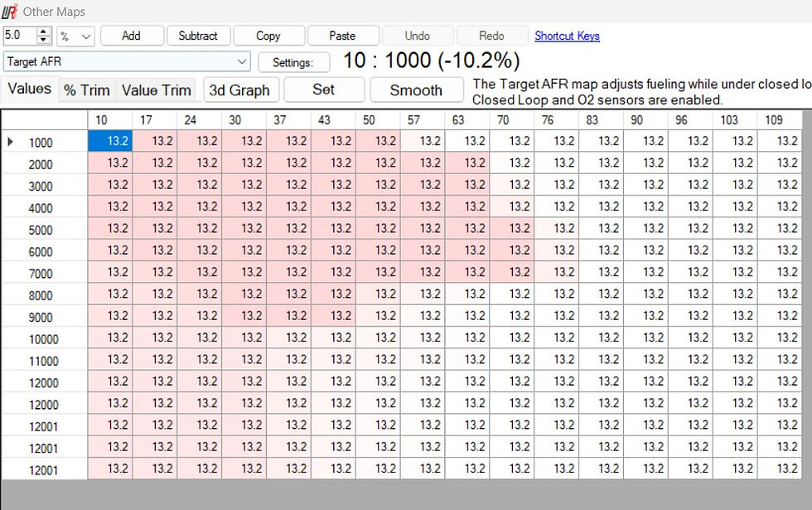Select the 1000 RPM row header
The height and width of the screenshot is (510, 812).
tap(45, 142)
